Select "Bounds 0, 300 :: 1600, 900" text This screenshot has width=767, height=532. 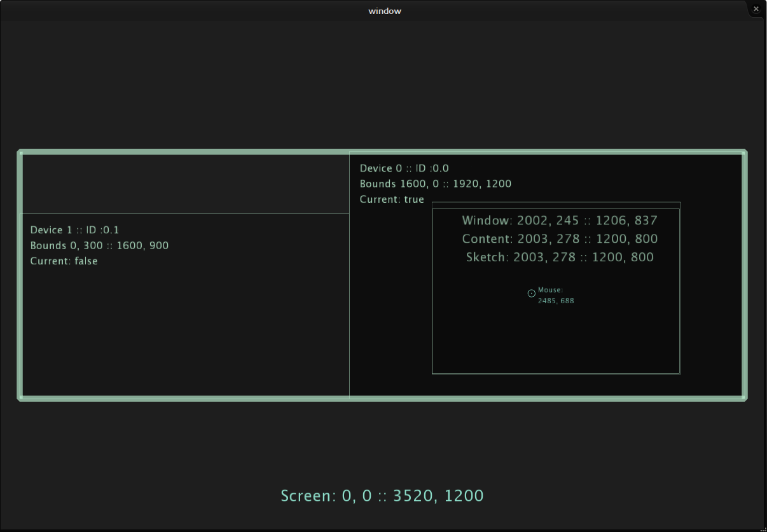[x=99, y=245]
